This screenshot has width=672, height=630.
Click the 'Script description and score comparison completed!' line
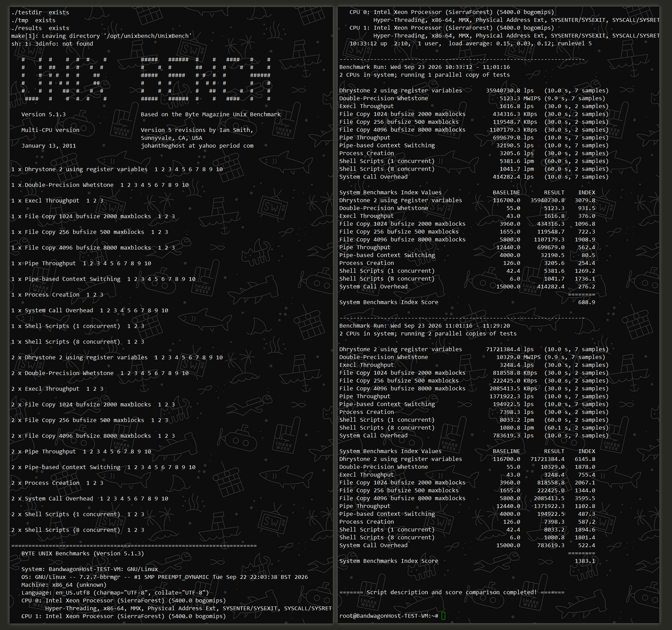click(452, 592)
